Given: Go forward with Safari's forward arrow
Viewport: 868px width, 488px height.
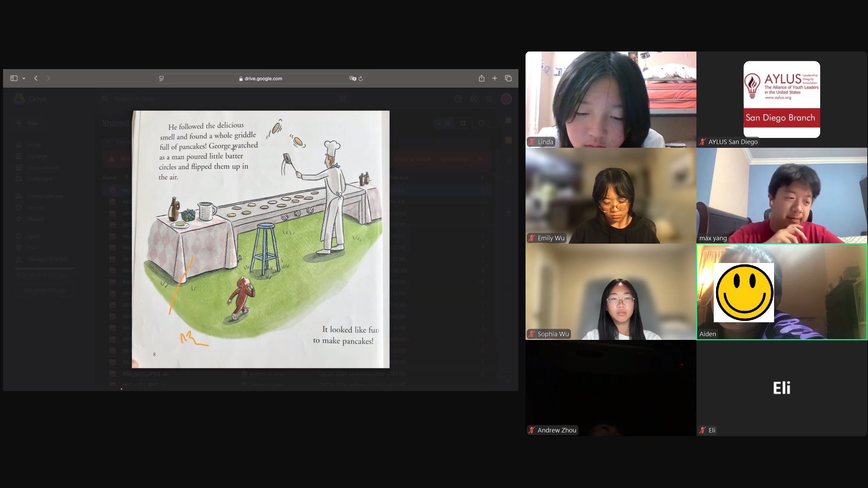Looking at the screenshot, I should pos(48,78).
